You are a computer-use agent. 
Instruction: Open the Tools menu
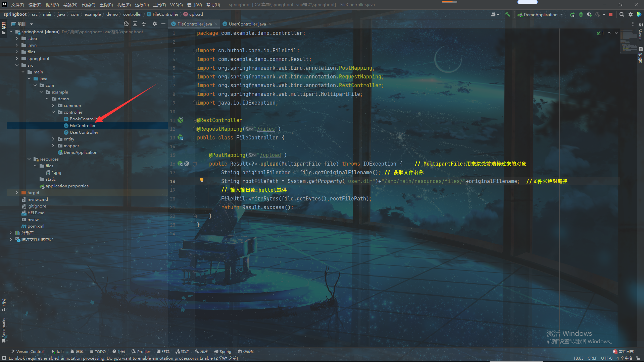[159, 5]
